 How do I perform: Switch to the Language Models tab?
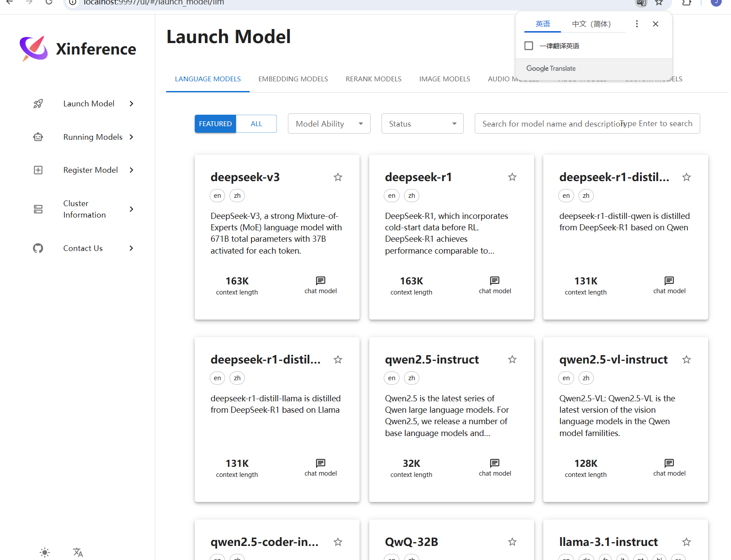(208, 79)
